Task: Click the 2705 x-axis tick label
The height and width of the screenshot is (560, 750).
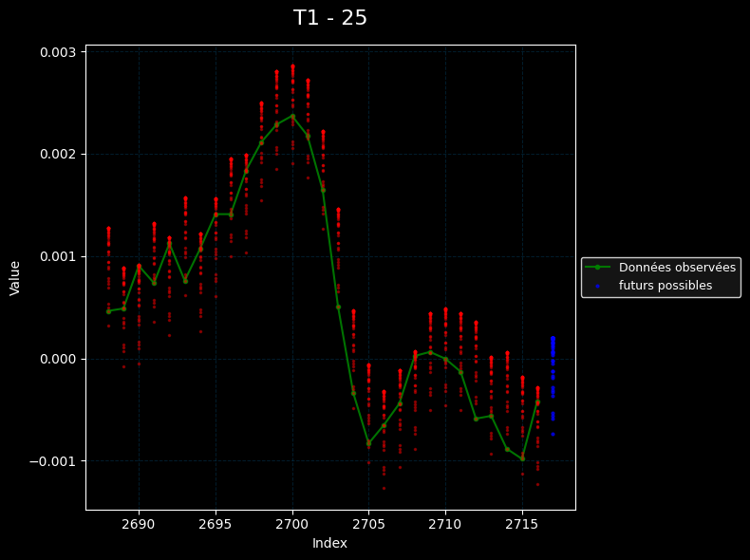Action: tap(368, 524)
